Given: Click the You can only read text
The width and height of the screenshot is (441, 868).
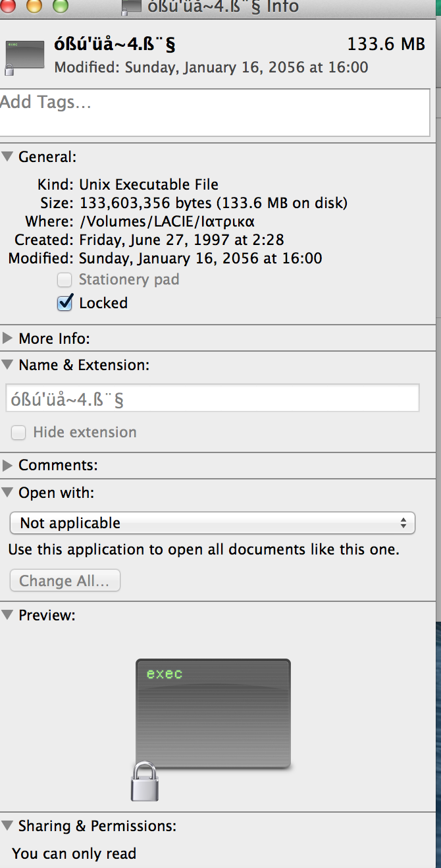Looking at the screenshot, I should pyautogui.click(x=74, y=854).
